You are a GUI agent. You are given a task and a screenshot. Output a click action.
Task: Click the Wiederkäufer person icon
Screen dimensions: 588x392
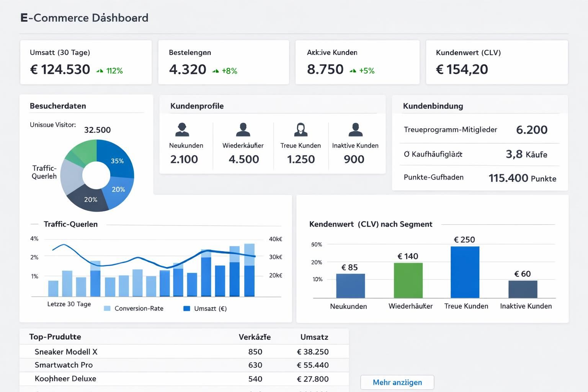point(243,129)
